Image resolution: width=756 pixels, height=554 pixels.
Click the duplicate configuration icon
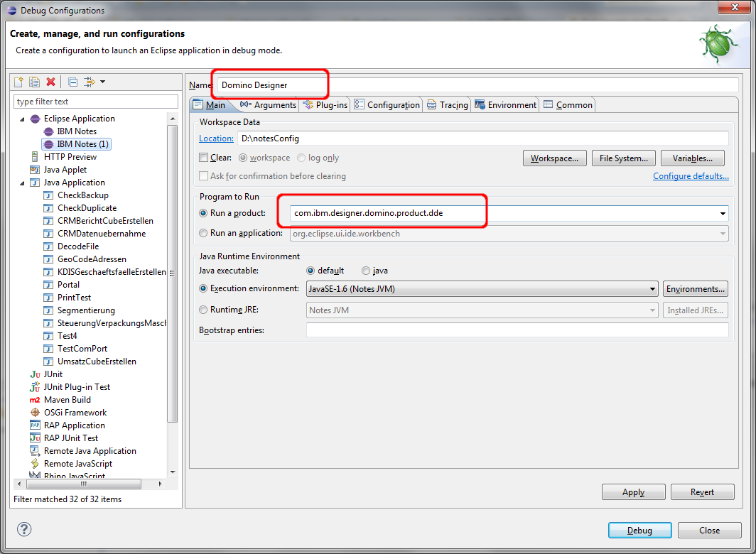tap(34, 82)
